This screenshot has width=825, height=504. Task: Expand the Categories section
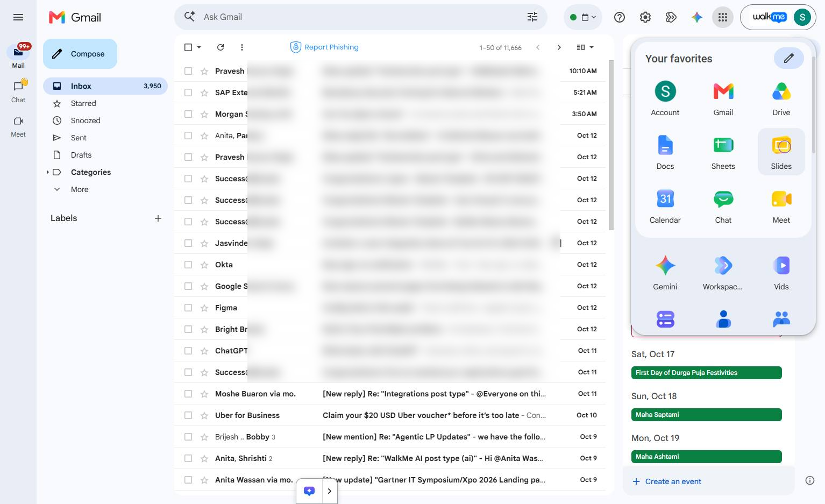pyautogui.click(x=47, y=172)
